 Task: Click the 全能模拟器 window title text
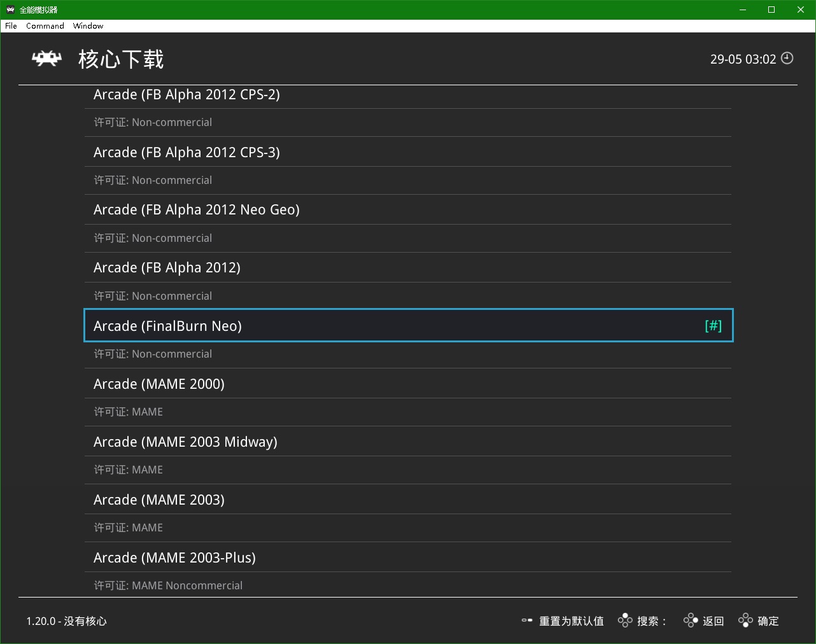(38, 10)
